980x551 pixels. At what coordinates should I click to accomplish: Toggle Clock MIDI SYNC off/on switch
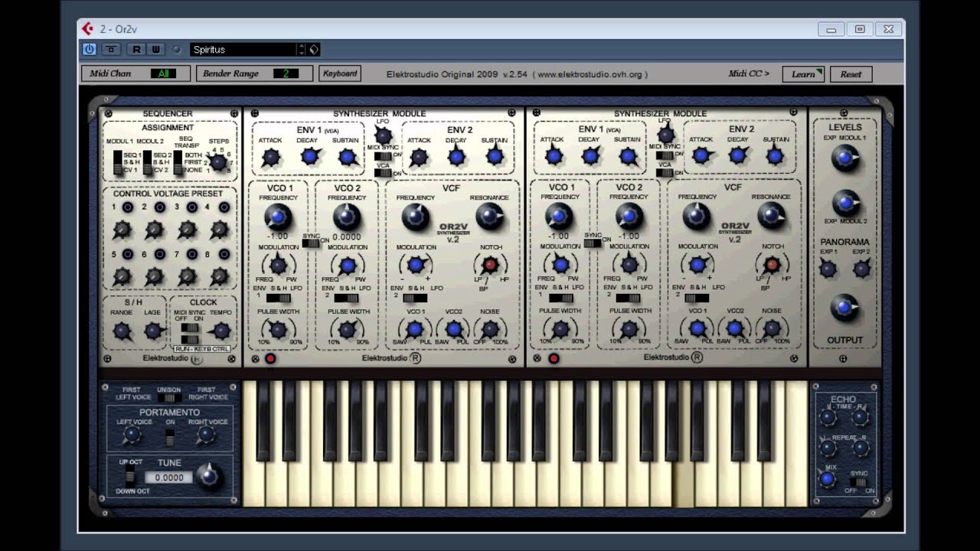click(x=188, y=328)
